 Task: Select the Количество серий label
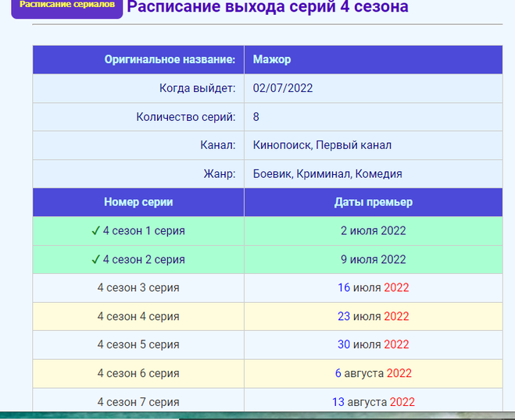click(x=186, y=117)
